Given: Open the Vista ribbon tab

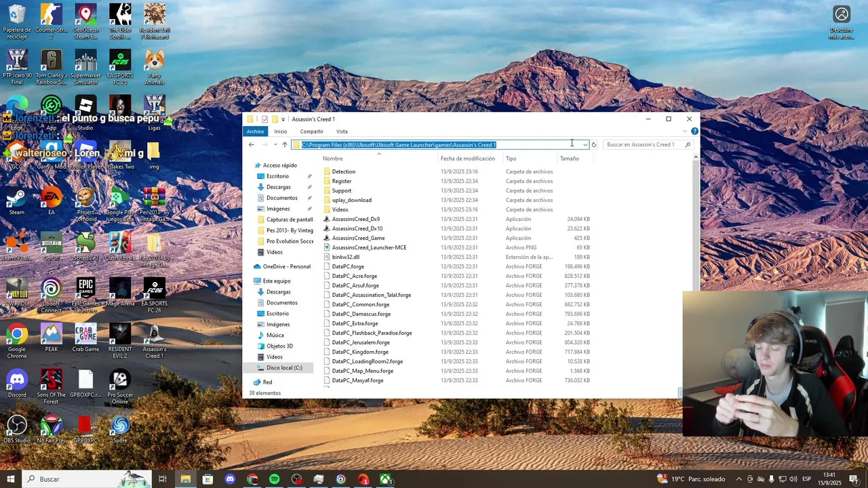Looking at the screenshot, I should click(x=342, y=131).
